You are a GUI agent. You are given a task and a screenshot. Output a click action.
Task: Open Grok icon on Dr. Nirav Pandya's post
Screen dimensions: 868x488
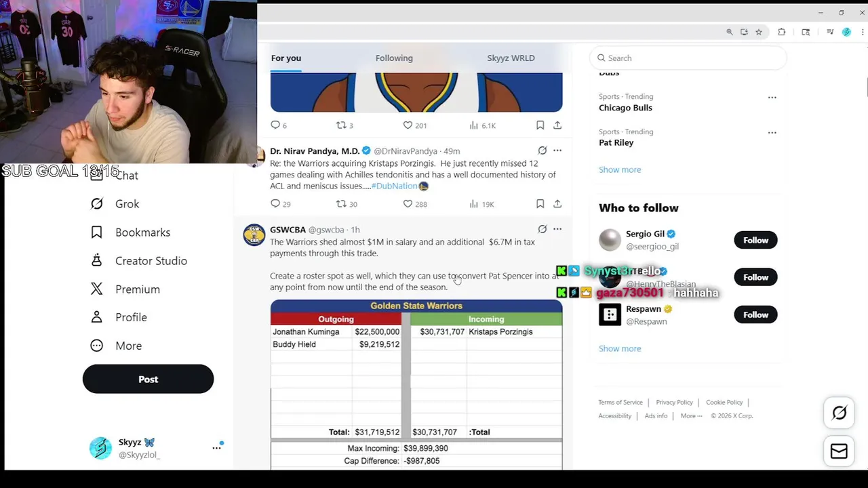click(542, 150)
